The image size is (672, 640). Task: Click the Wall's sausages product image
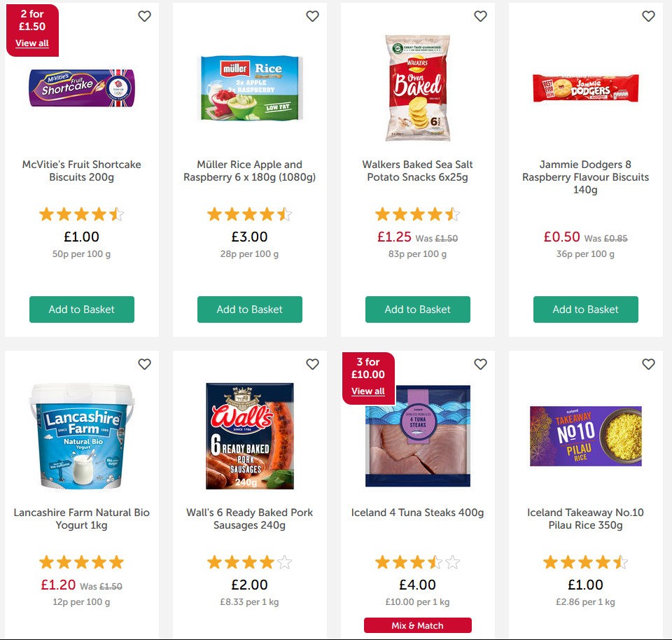tap(249, 438)
